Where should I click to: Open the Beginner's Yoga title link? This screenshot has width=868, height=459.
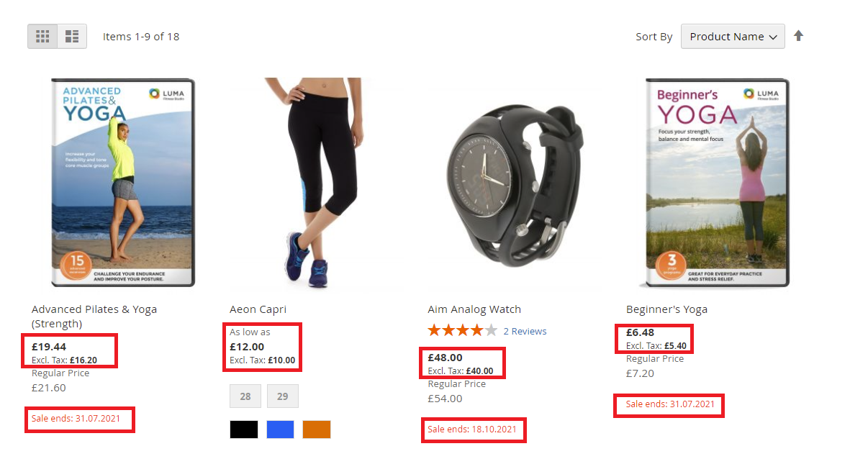(x=666, y=309)
